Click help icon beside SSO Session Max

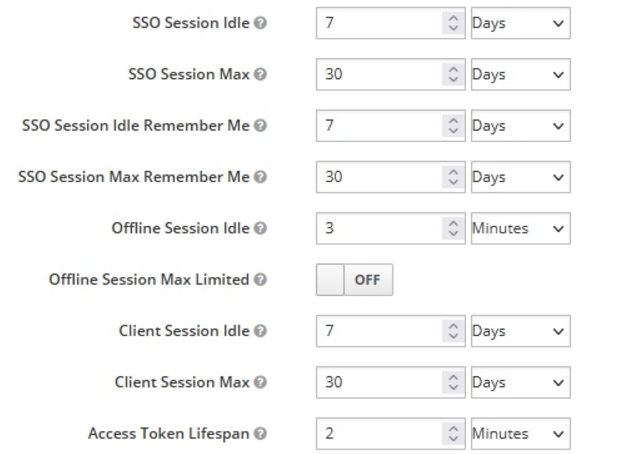pos(261,74)
